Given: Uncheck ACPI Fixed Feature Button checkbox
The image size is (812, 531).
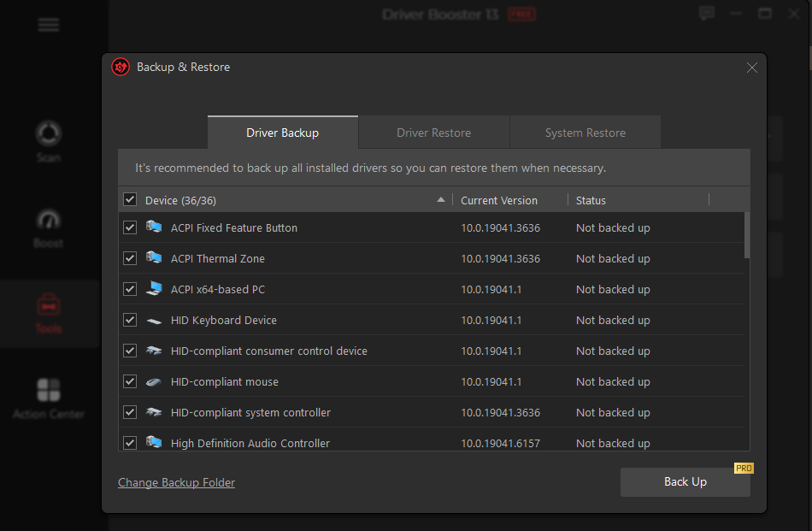Looking at the screenshot, I should [x=130, y=227].
